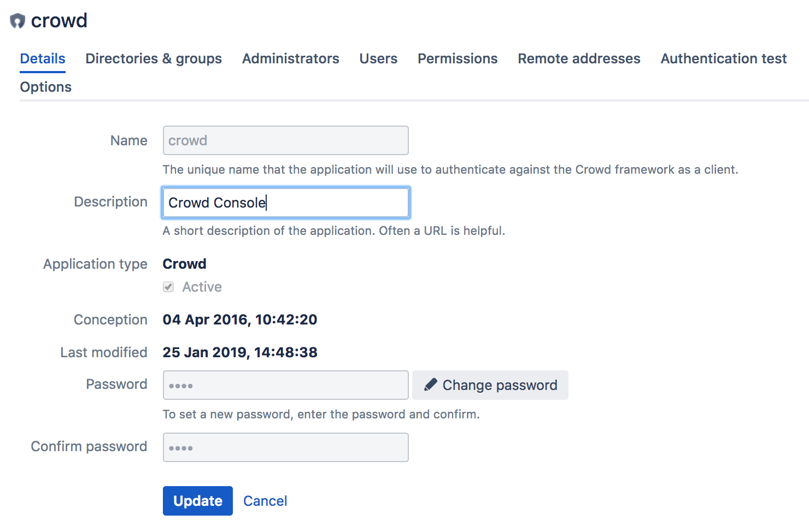Click the Name input field
809x532 pixels.
(x=285, y=140)
